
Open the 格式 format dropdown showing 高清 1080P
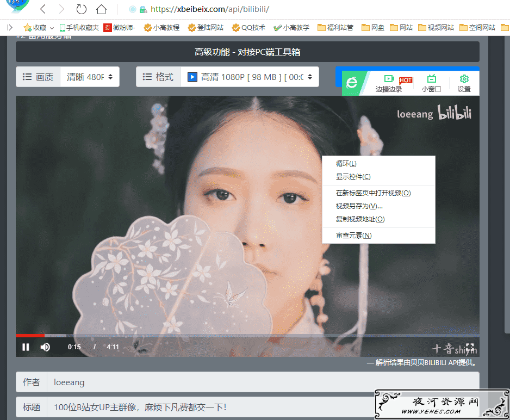click(250, 77)
